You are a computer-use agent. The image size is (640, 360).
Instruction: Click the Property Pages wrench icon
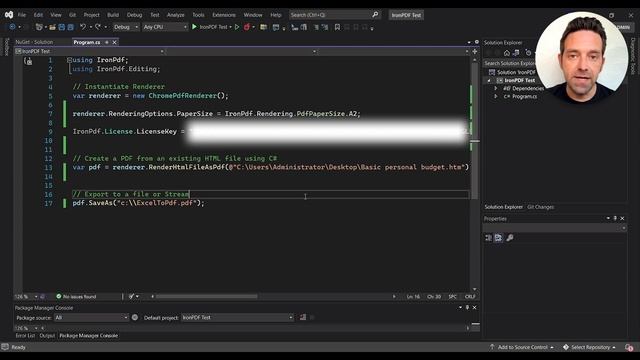coord(510,238)
